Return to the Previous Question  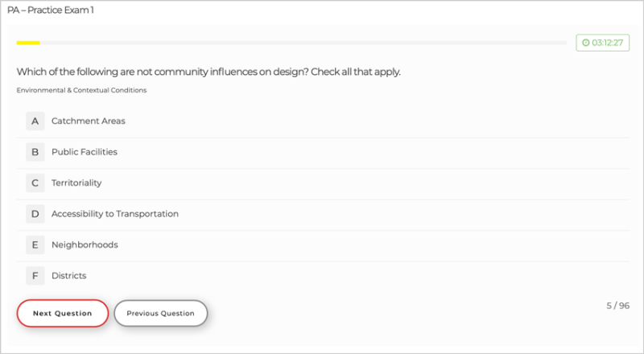tap(160, 313)
